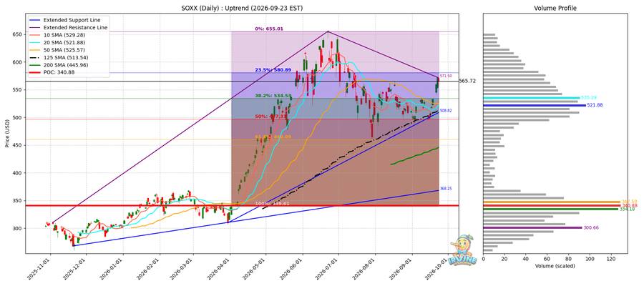Image resolution: width=644 pixels, height=286 pixels.
Task: Click price axis tick '450'
Action: (19, 145)
